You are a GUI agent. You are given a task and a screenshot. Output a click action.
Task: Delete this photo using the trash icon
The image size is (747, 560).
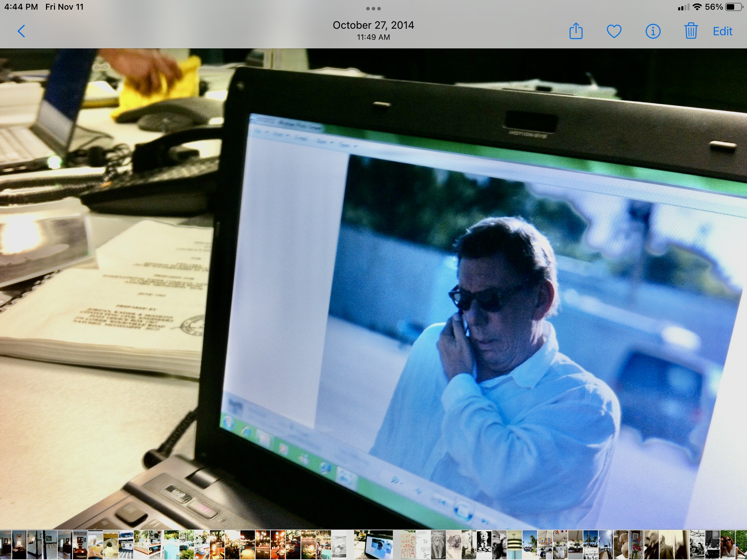[x=691, y=31]
